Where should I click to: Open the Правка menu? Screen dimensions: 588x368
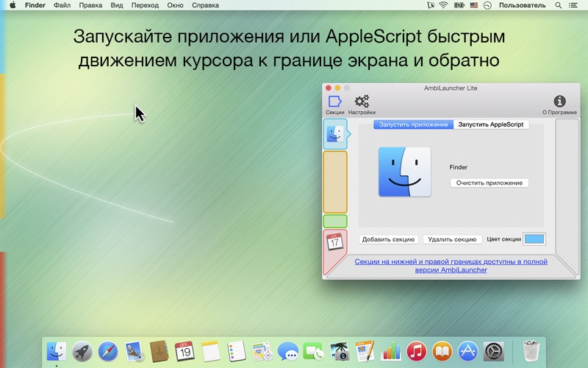pyautogui.click(x=90, y=5)
